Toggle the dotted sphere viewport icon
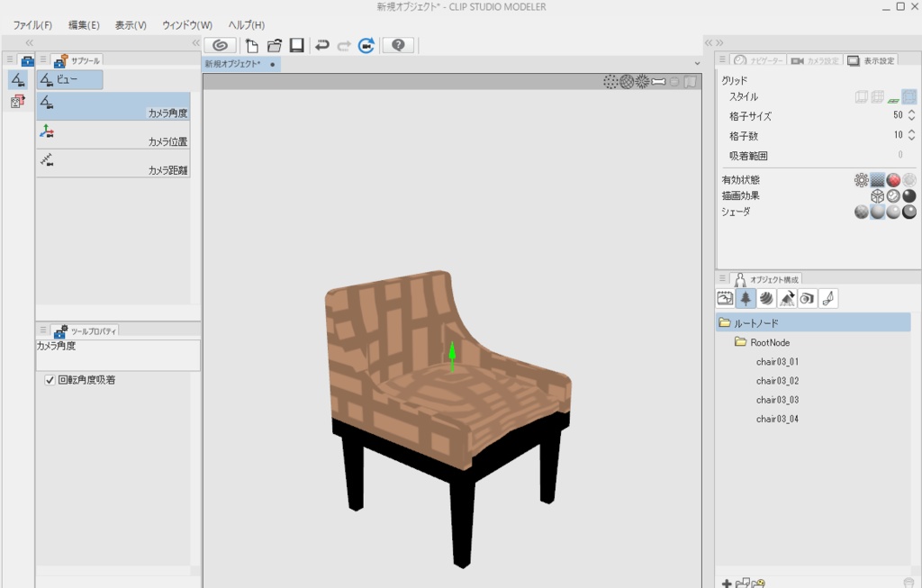The width and height of the screenshot is (922, 588). pos(610,82)
